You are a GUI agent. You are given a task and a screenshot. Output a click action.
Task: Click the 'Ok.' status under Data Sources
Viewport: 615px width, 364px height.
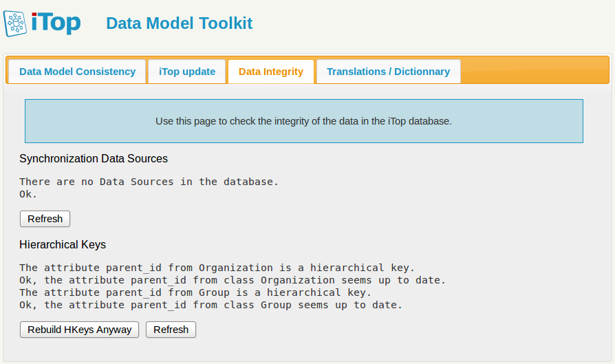pyautogui.click(x=28, y=194)
